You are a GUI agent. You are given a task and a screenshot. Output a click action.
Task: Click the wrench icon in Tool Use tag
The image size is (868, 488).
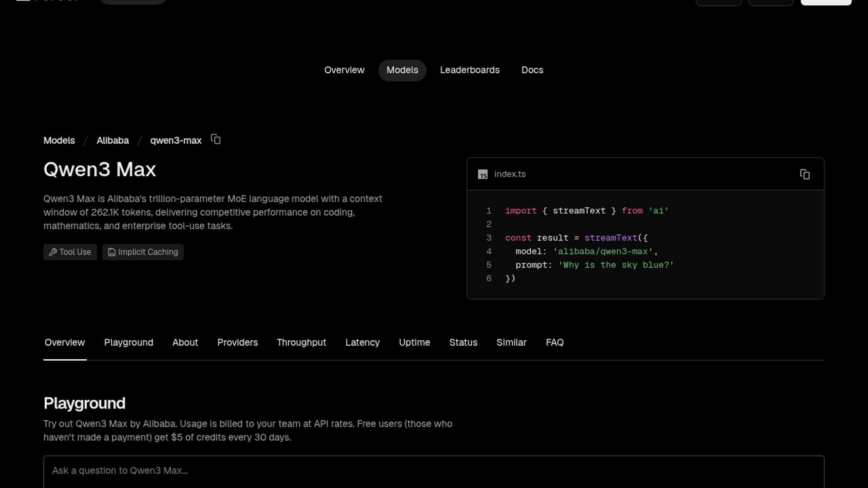(x=53, y=252)
